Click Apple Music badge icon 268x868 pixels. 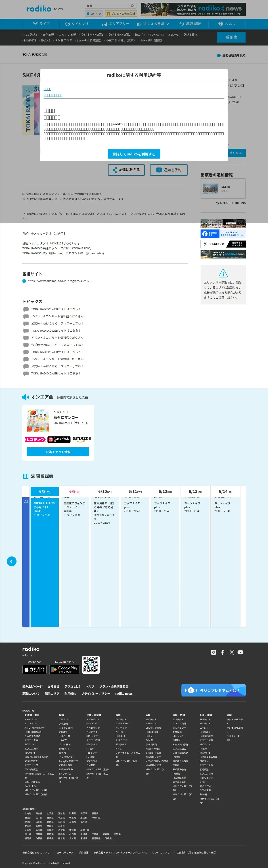pos(59,439)
